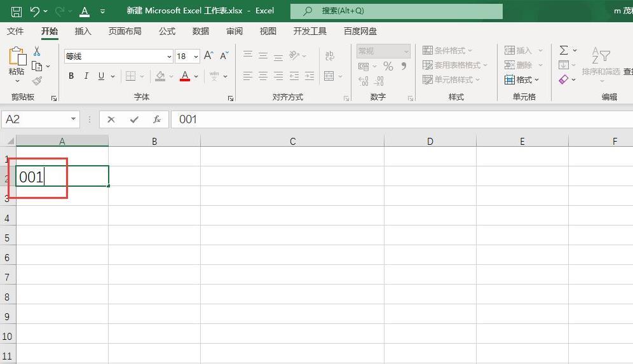Confirm entry with the checkmark button
Viewport: 633px width, 364px height.
pyautogui.click(x=134, y=119)
